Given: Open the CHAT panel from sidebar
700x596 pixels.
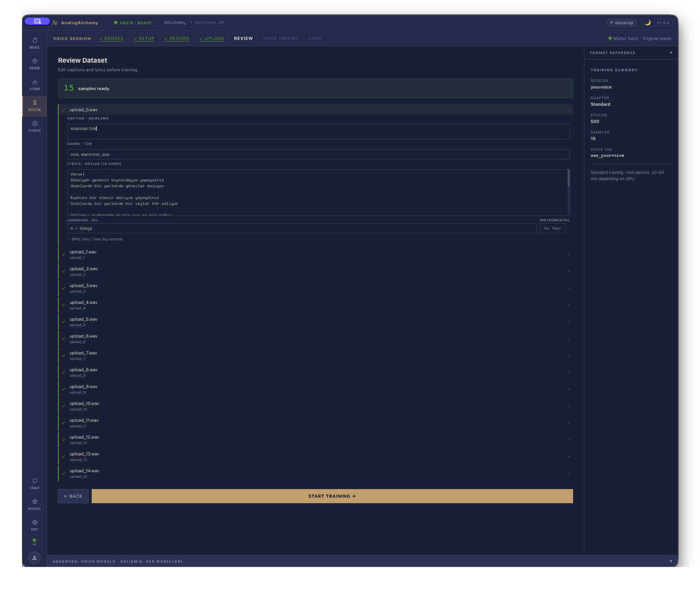Looking at the screenshot, I should pos(34,484).
